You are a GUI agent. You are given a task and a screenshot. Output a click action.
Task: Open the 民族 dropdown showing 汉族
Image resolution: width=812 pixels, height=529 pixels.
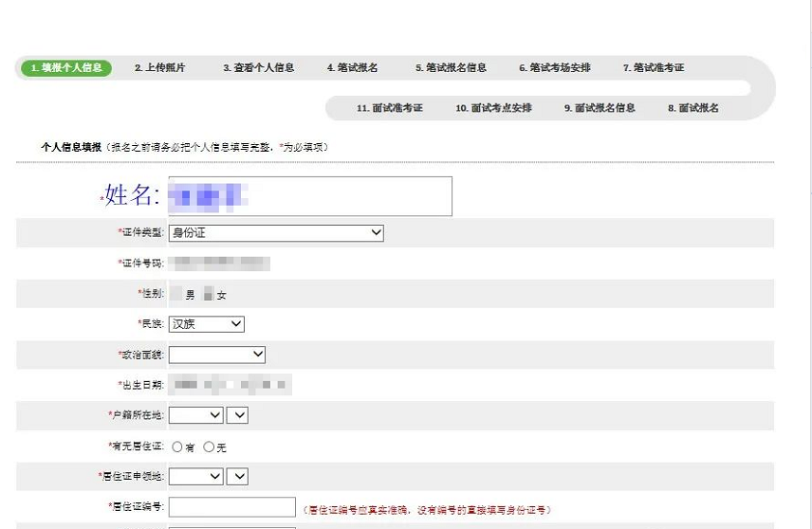(207, 324)
